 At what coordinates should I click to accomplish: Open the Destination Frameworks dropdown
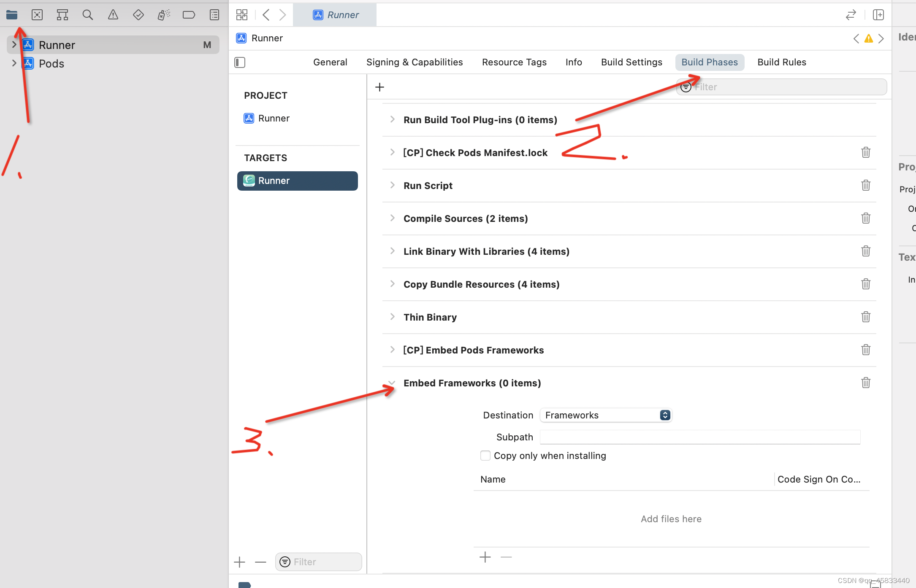(x=606, y=415)
